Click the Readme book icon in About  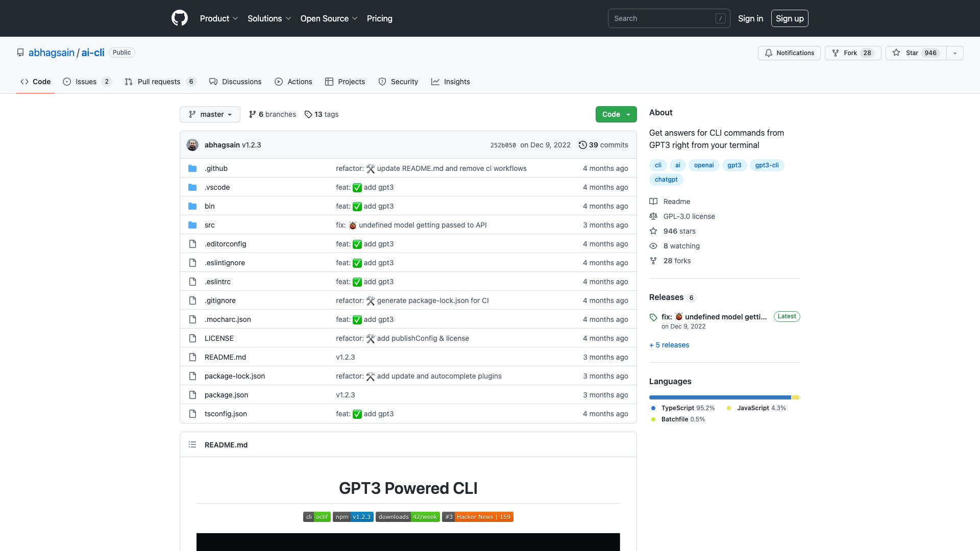coord(653,202)
